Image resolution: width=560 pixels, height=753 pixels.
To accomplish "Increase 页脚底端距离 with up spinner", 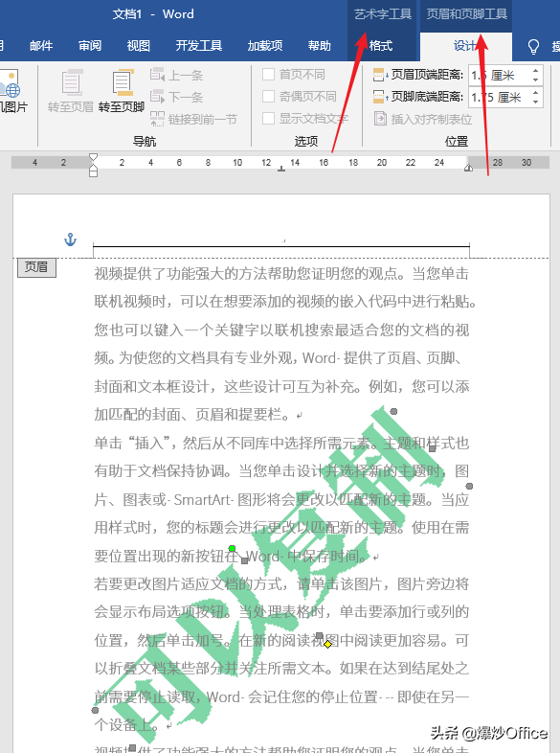I will click(x=535, y=92).
